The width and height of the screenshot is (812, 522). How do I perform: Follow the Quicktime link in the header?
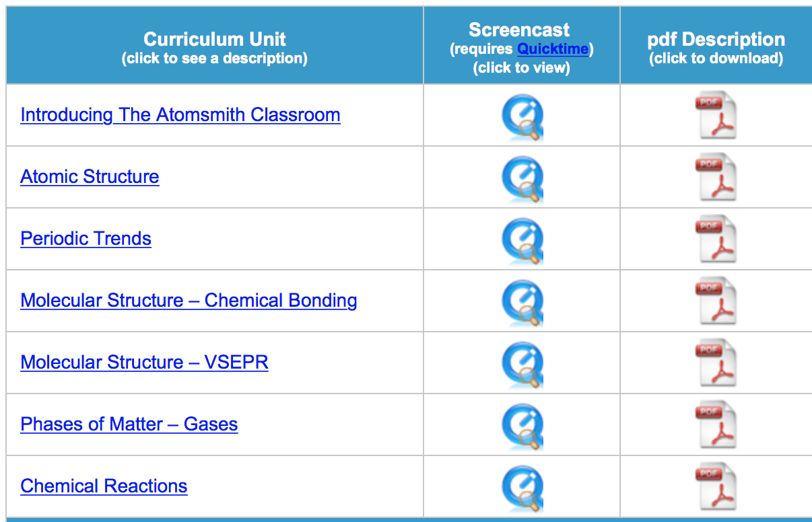click(x=553, y=49)
